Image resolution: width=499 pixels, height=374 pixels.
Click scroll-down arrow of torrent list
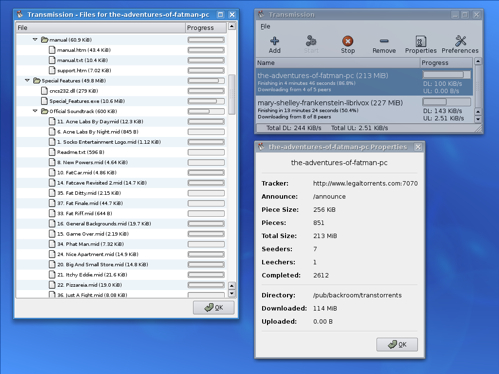[x=478, y=119]
